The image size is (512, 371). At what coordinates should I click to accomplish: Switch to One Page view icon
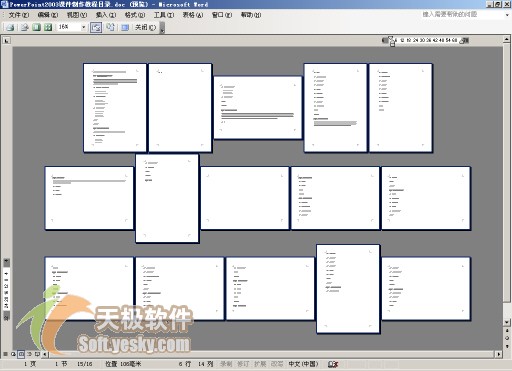36,27
